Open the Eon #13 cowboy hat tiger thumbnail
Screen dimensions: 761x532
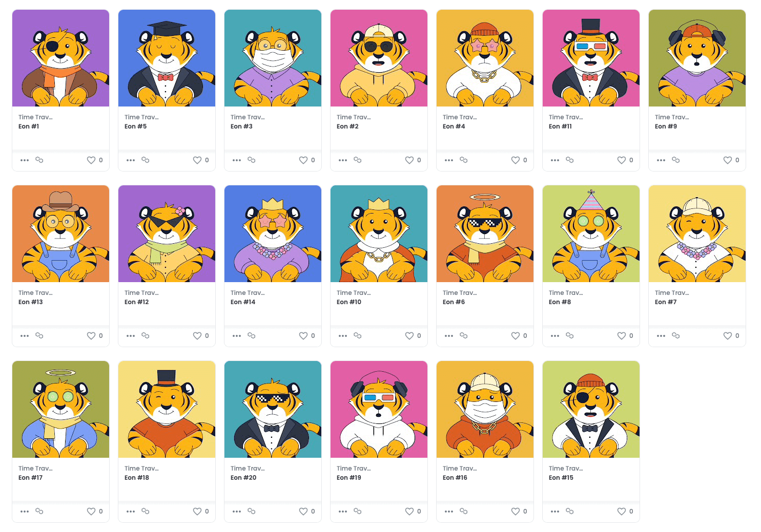tap(60, 233)
